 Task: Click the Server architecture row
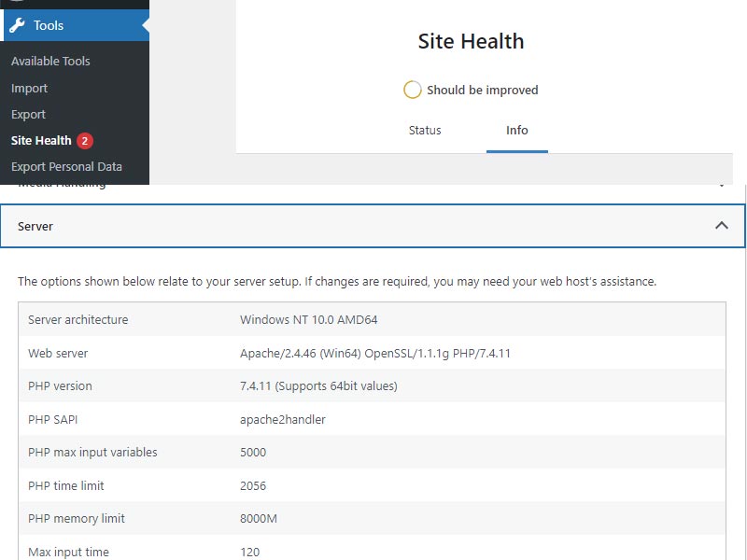pos(372,319)
